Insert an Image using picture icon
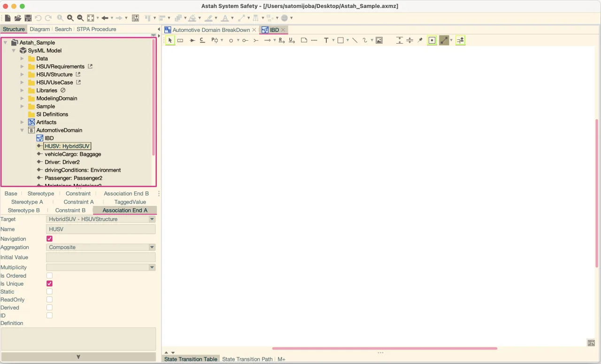The height and width of the screenshot is (364, 601). tap(379, 40)
